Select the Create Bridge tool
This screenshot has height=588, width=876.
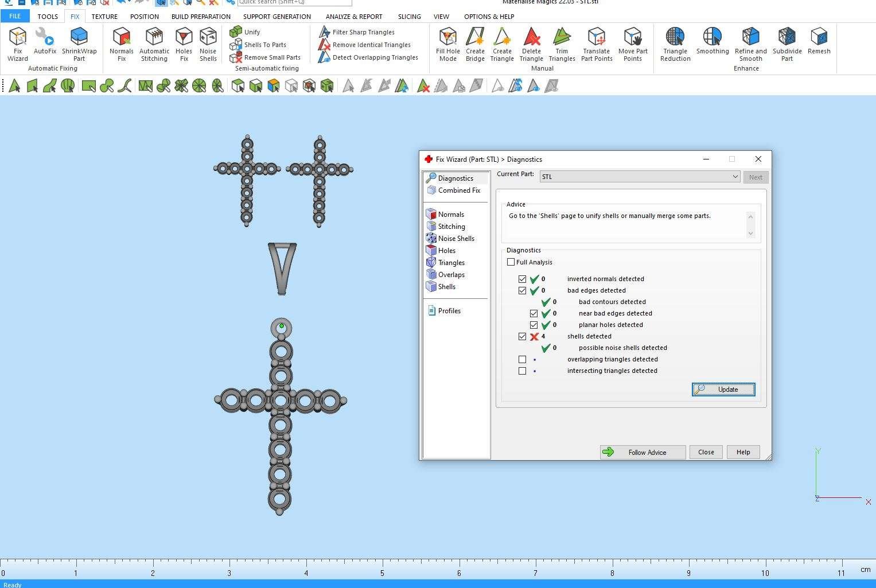tap(475, 43)
